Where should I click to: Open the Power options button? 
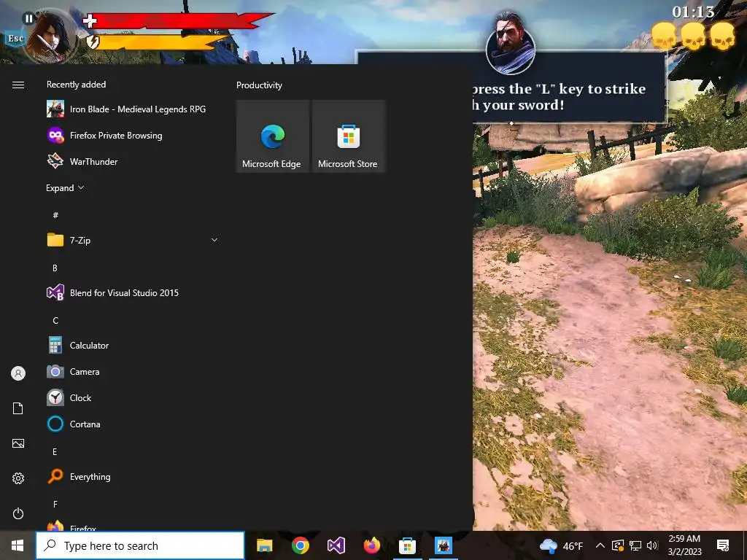pos(18,513)
